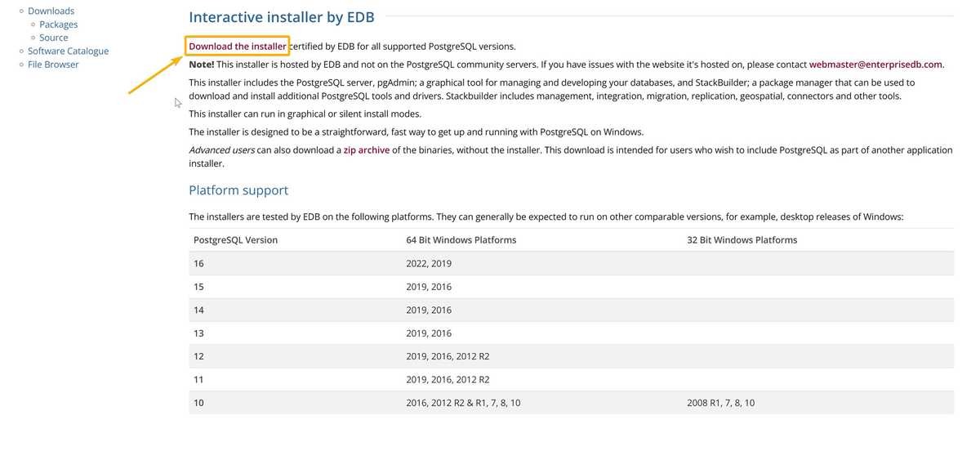Open the Downloads sidebar link

click(51, 11)
